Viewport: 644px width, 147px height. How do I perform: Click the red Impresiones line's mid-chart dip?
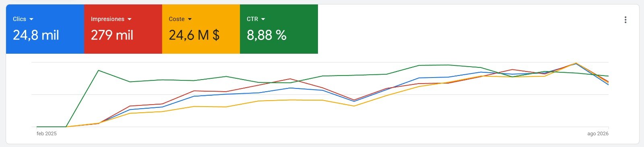click(354, 100)
